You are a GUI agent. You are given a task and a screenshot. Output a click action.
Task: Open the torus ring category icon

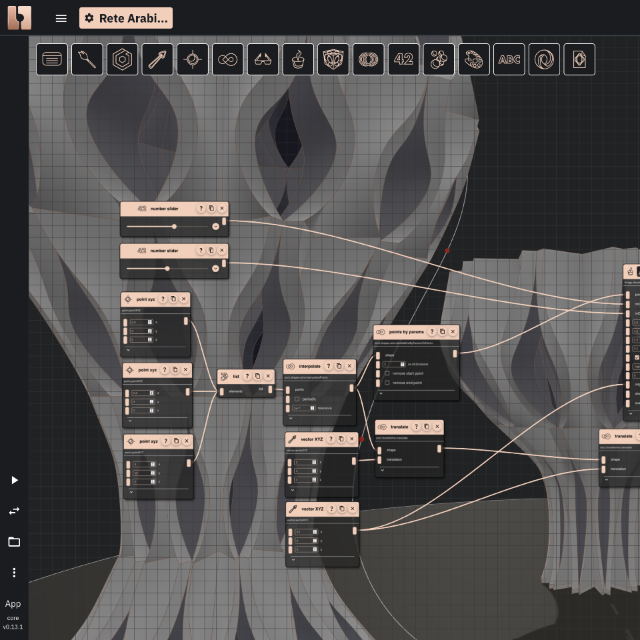[x=368, y=59]
